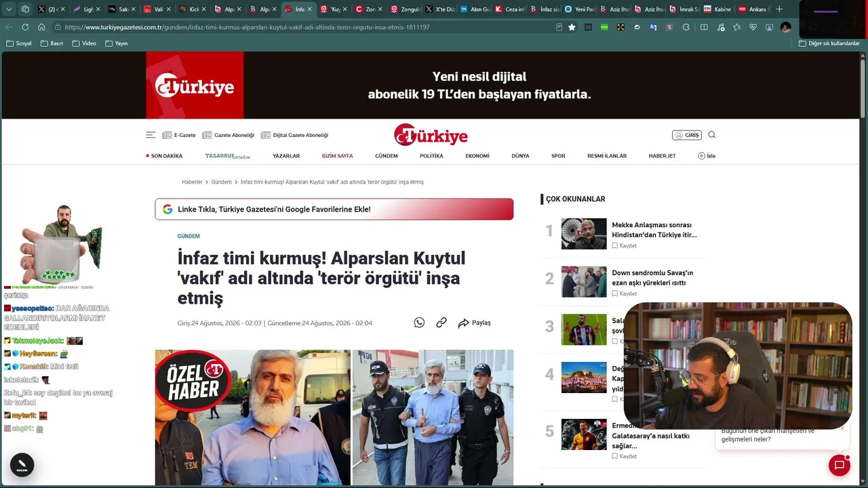Image resolution: width=868 pixels, height=488 pixels.
Task: Open the Ermedin Galatasaray article thumbnail
Action: (x=584, y=434)
